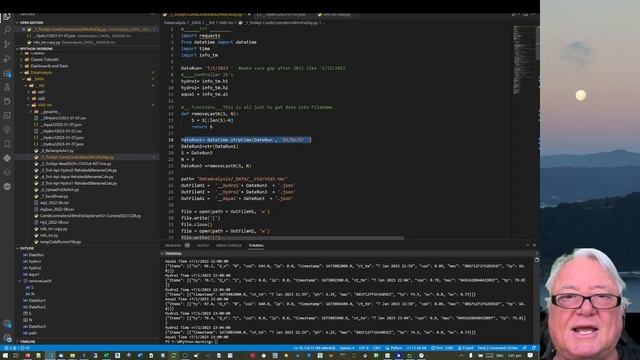Click the highlighted DateRun1 strptime line
This screenshot has width=640, height=360.
[x=246, y=140]
